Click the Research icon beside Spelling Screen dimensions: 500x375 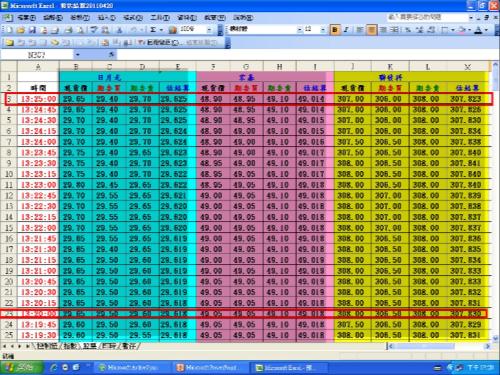[105, 30]
